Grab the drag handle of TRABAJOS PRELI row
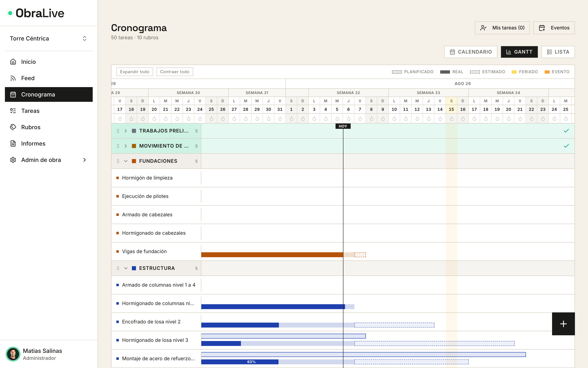The image size is (588, 368). (118, 131)
